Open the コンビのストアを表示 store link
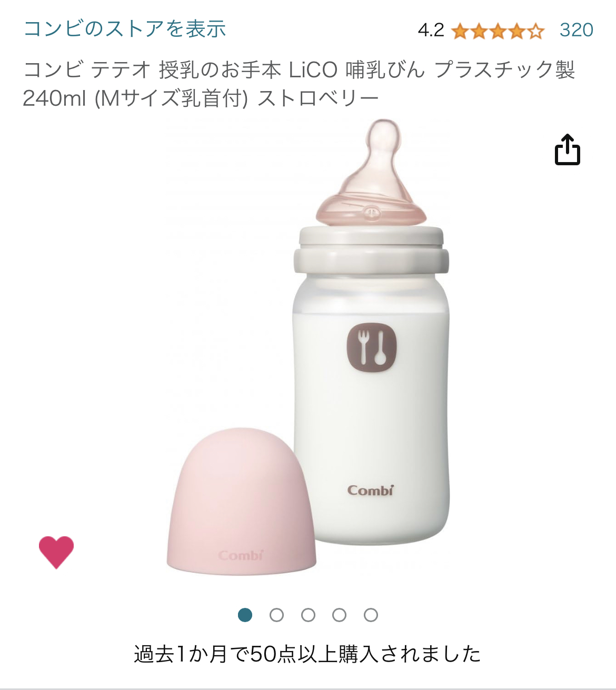The height and width of the screenshot is (690, 616). tap(125, 29)
